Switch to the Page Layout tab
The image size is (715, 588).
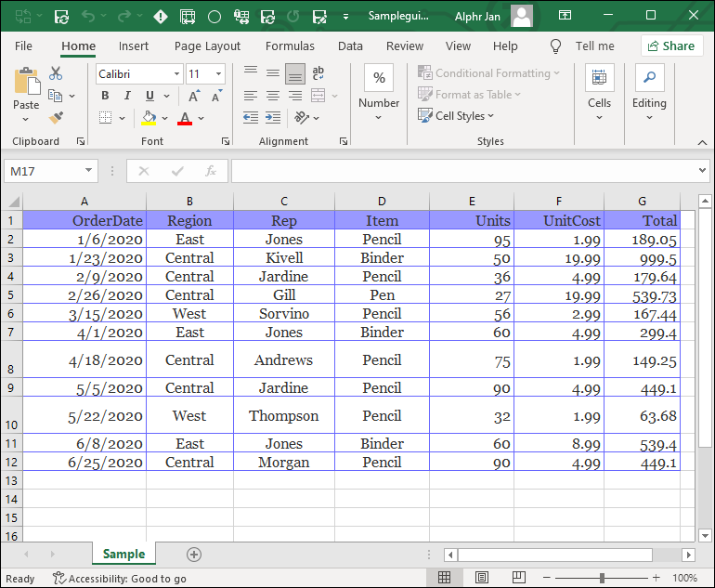coord(207,46)
